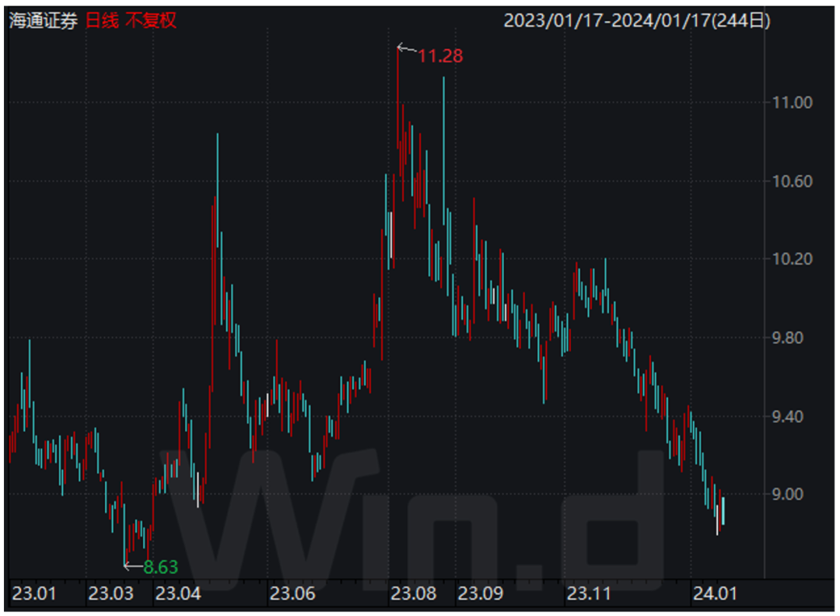The width and height of the screenshot is (840, 616).
Task: Click the 8.63 low price marker
Action: coord(161,567)
